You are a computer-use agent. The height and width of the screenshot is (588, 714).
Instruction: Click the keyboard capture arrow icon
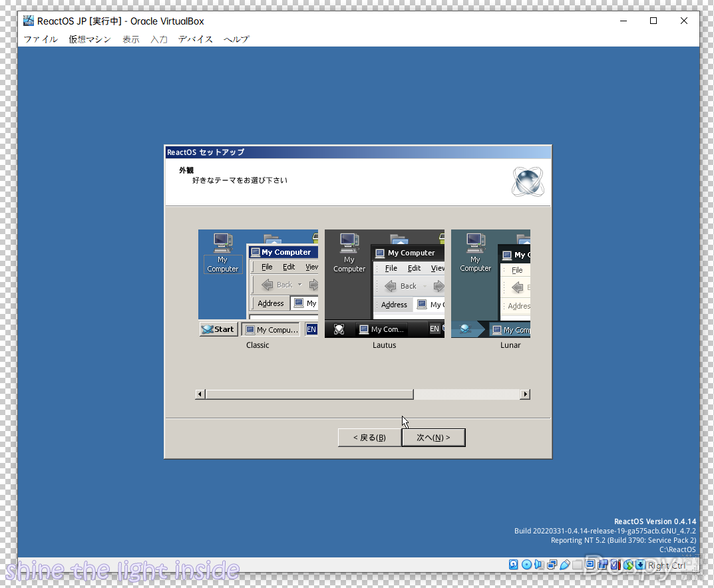(x=641, y=565)
